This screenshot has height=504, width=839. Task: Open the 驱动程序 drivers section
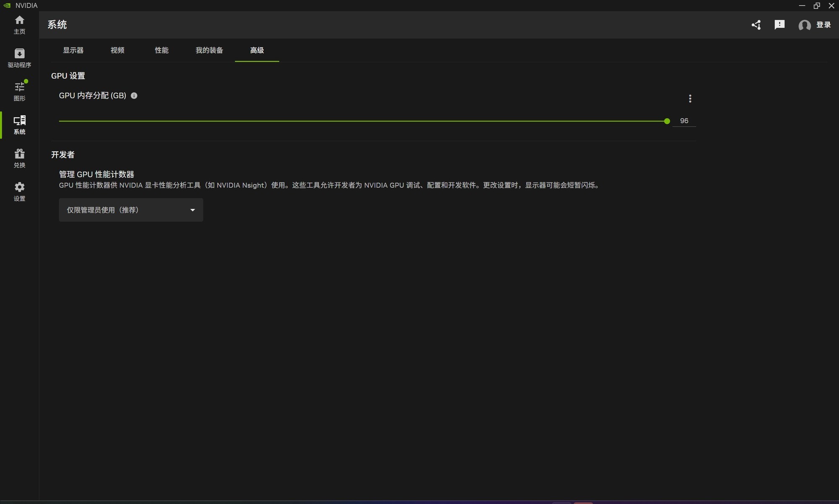[x=19, y=58]
